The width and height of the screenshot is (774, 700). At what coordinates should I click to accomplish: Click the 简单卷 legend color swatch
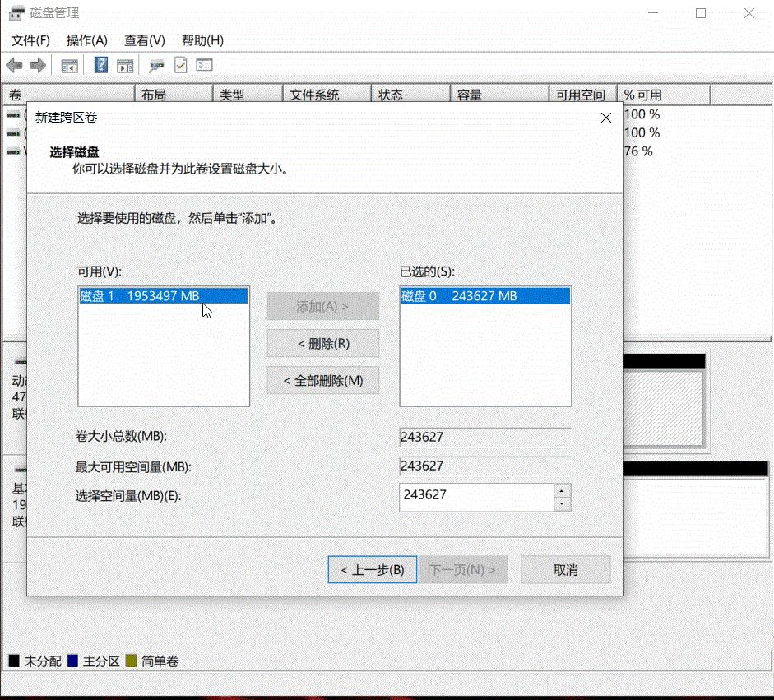tap(130, 661)
